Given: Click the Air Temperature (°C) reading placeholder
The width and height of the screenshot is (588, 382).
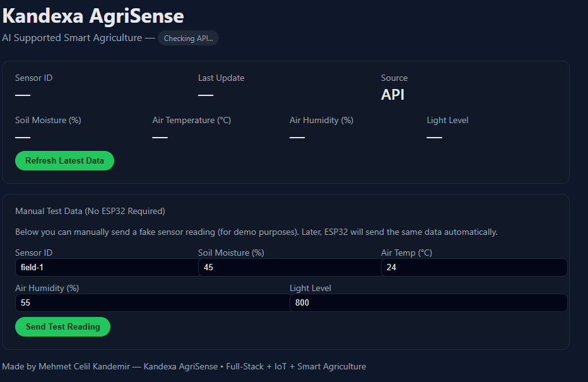Looking at the screenshot, I should point(160,136).
